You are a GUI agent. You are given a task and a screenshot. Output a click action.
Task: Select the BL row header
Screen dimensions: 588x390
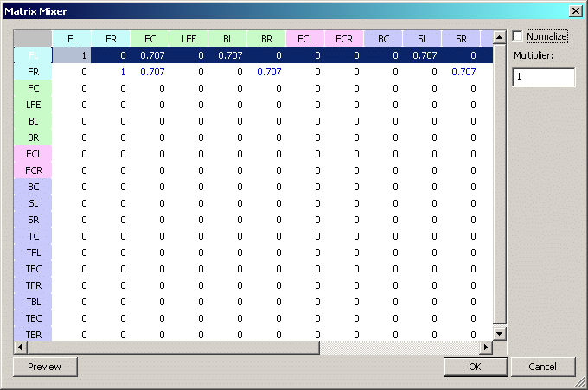coord(33,121)
